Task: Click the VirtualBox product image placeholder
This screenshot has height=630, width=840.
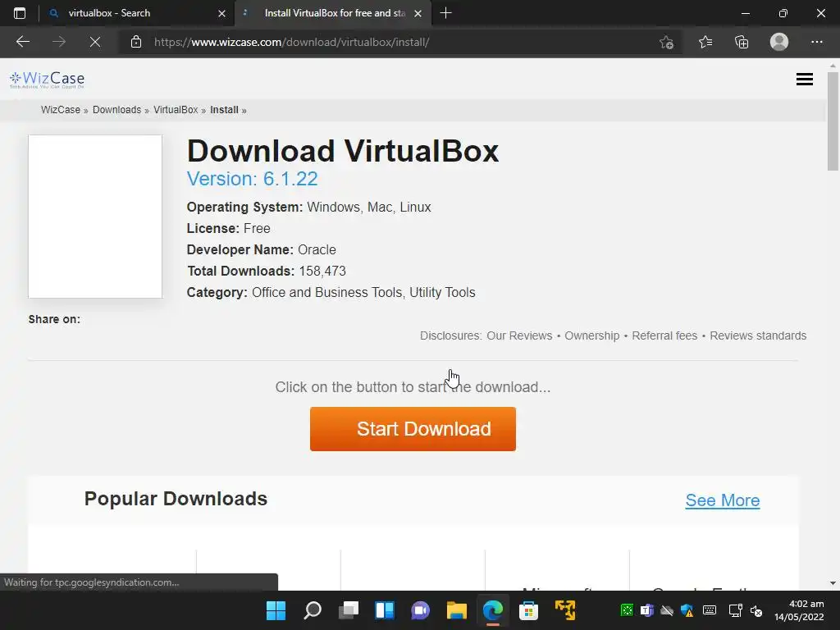Action: [95, 217]
